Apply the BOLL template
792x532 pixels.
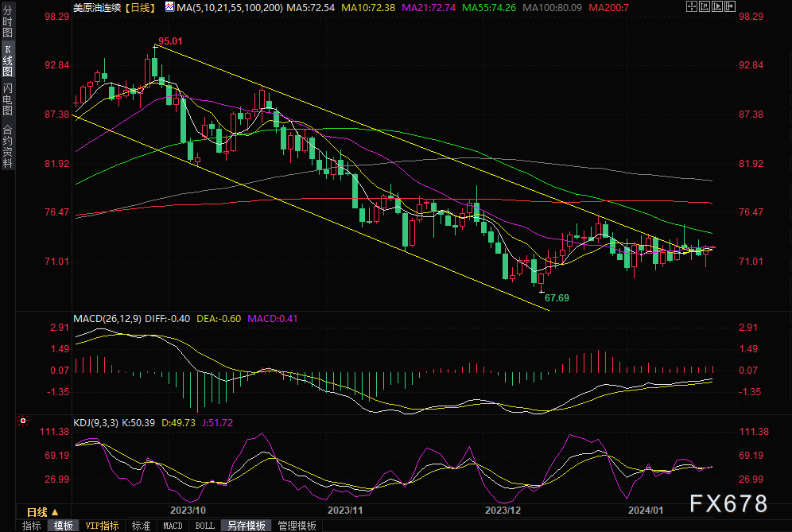tap(204, 526)
